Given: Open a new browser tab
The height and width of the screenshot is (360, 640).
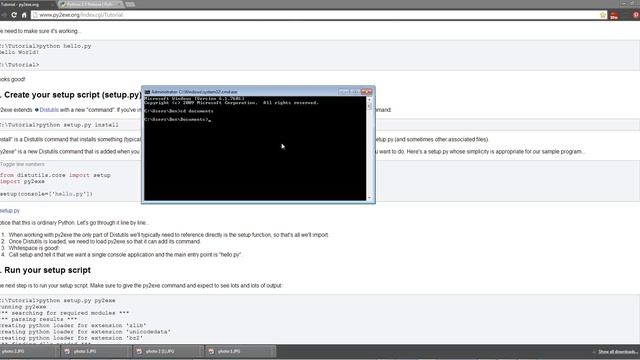Looking at the screenshot, I should [x=130, y=4].
